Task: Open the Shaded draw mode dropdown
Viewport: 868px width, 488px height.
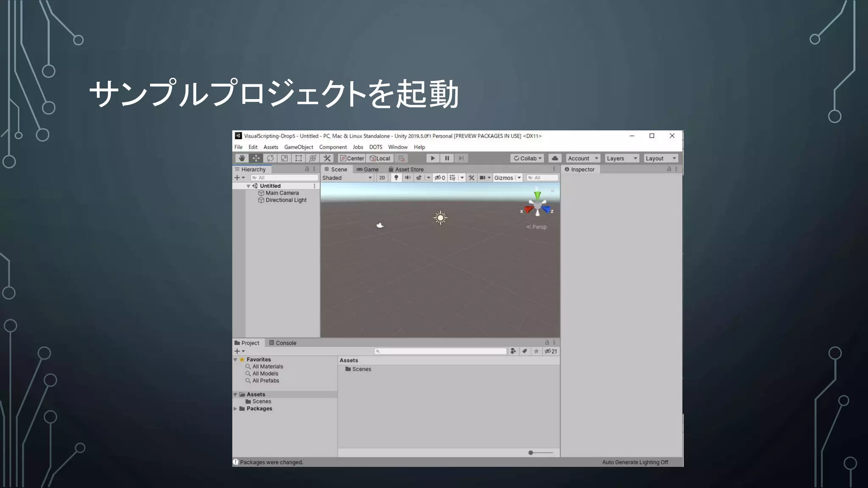Action: click(x=347, y=178)
